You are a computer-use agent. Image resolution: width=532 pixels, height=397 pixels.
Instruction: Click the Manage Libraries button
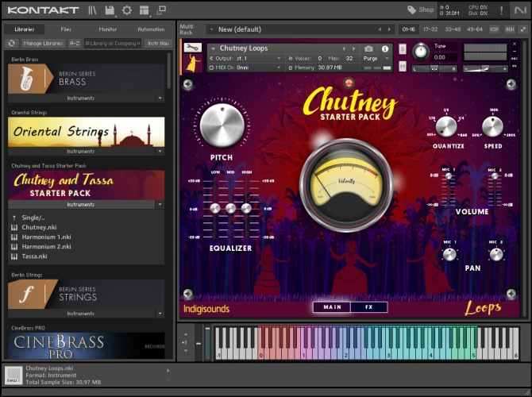click(43, 43)
